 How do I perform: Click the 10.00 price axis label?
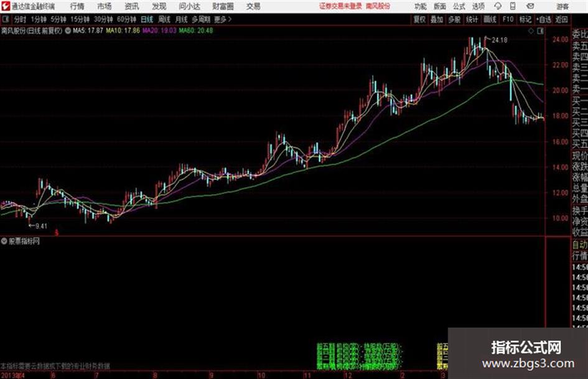click(x=560, y=218)
